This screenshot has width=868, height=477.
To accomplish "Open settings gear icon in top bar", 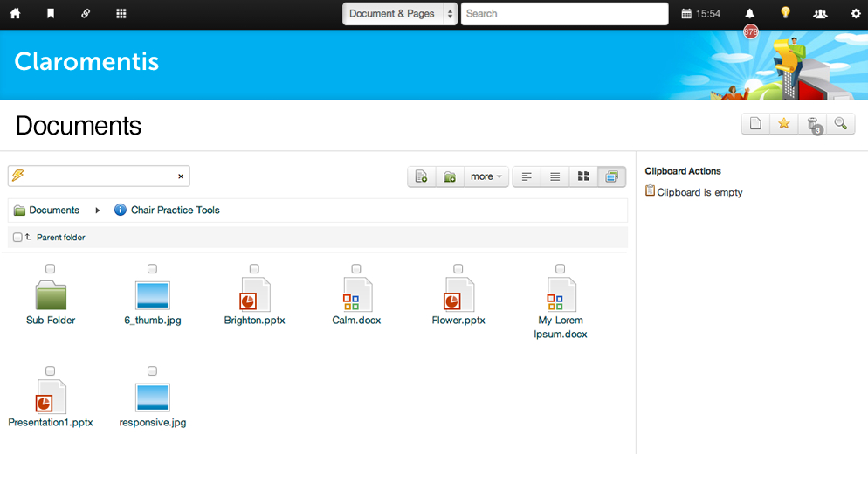I will (x=855, y=14).
